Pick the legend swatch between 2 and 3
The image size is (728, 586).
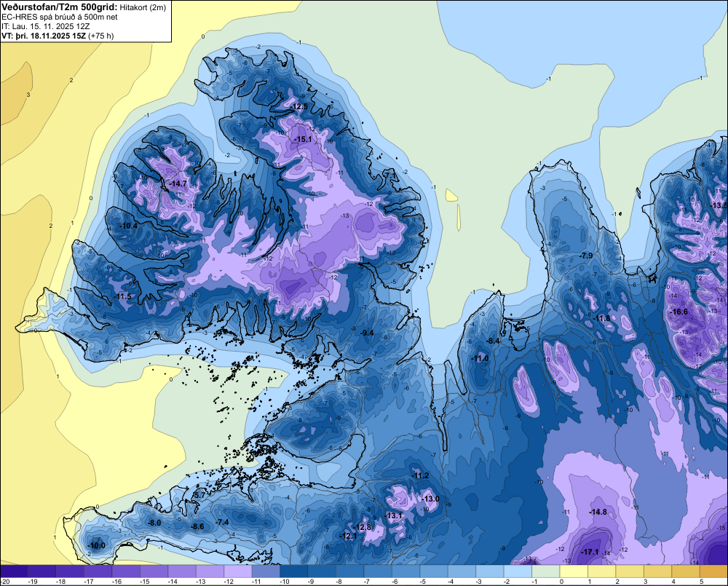coord(630,571)
